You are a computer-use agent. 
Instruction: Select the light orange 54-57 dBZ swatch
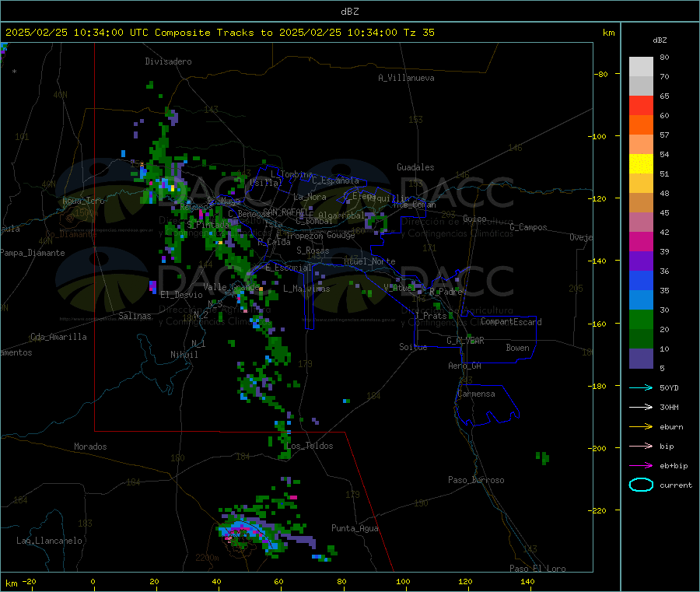coord(641,145)
